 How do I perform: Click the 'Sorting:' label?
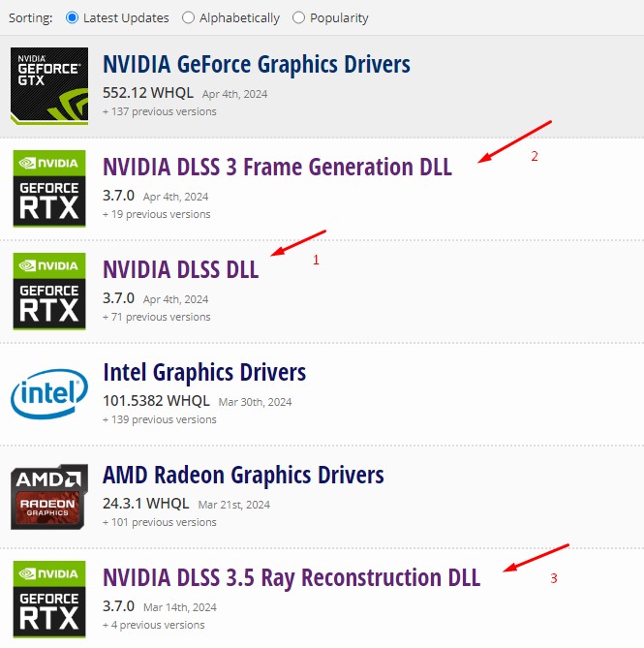[31, 18]
